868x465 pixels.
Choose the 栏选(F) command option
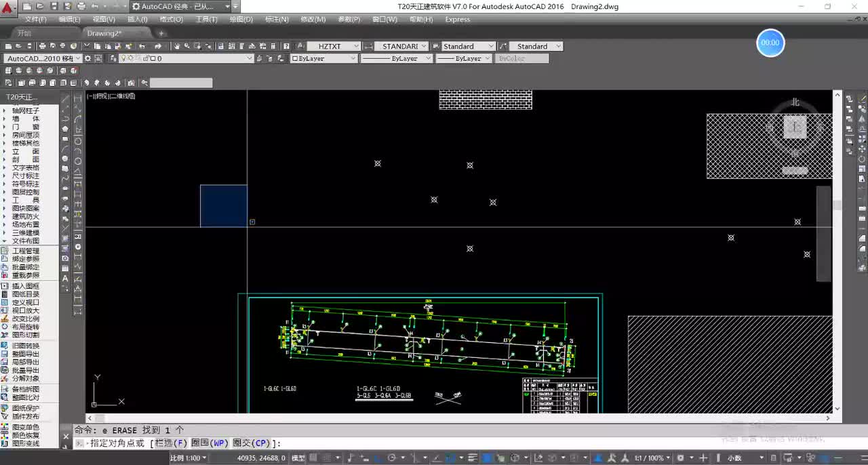tap(171, 443)
